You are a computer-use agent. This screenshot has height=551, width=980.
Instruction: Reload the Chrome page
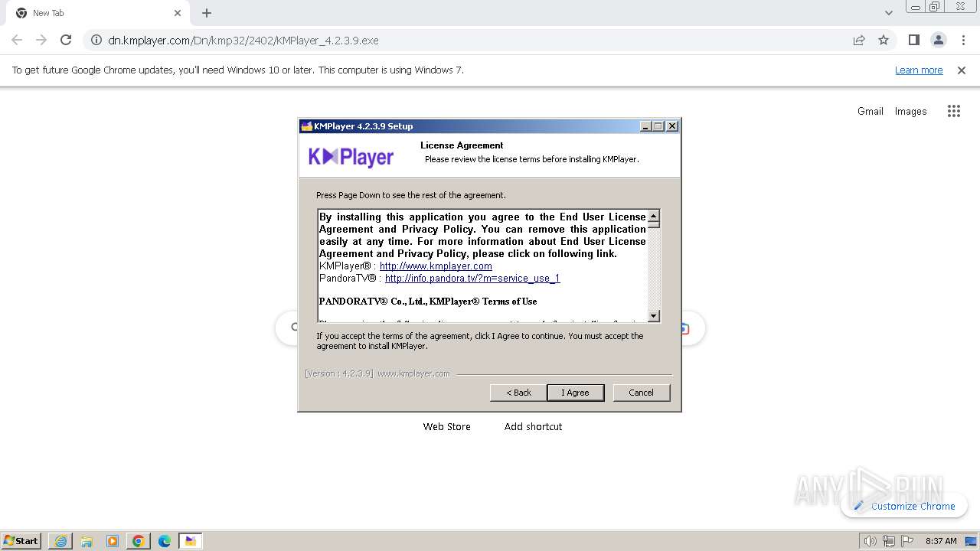pyautogui.click(x=66, y=40)
